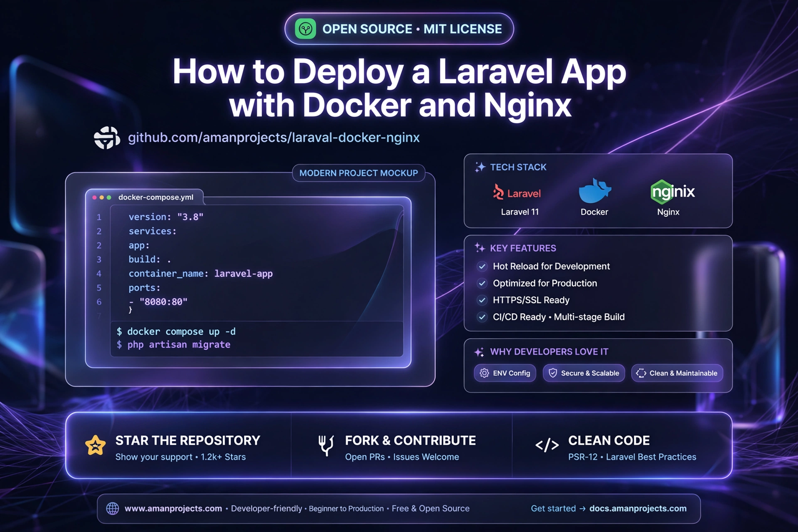The width and height of the screenshot is (798, 532).
Task: Click the 'Laravel 11' label
Action: click(520, 212)
